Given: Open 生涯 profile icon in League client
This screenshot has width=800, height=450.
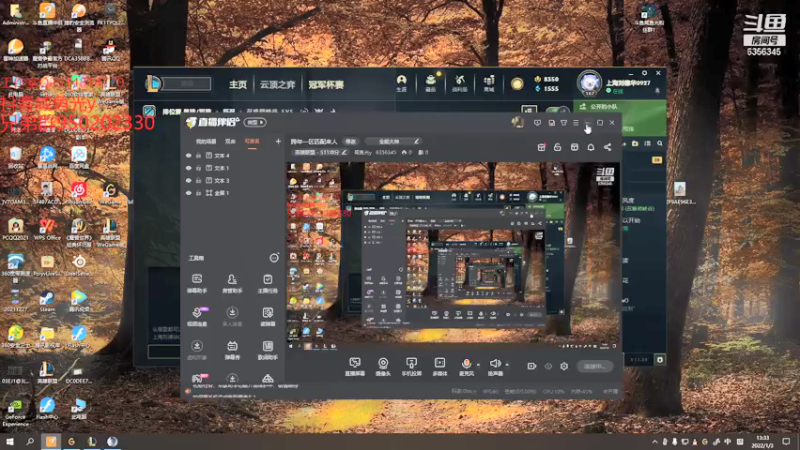Looking at the screenshot, I should (402, 83).
